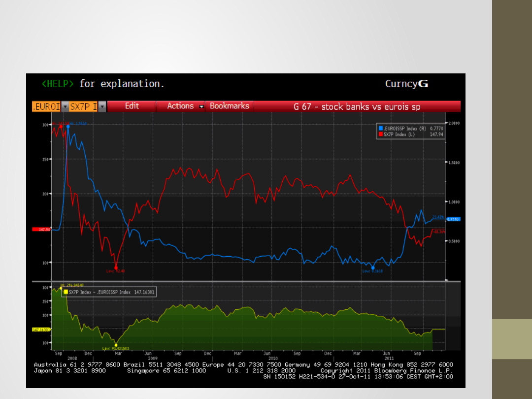Open dropdown arrow next to SX7P I field
The image size is (532, 399).
click(x=101, y=106)
